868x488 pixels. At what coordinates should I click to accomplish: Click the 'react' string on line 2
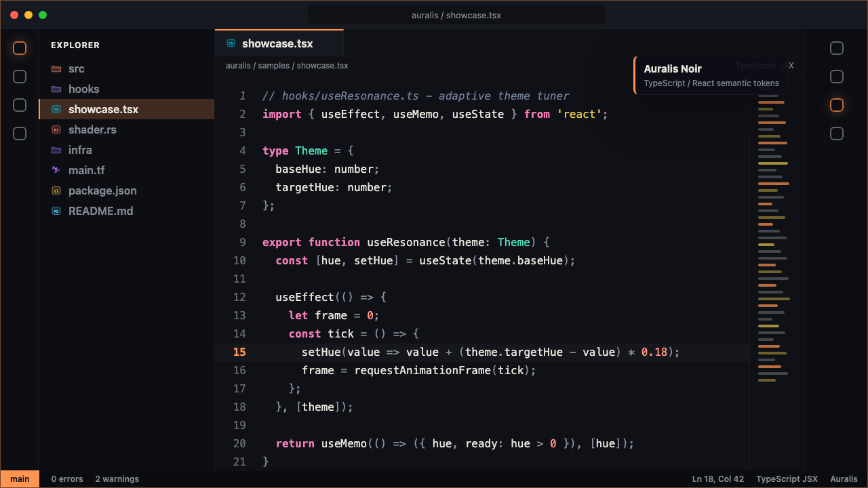click(x=580, y=114)
